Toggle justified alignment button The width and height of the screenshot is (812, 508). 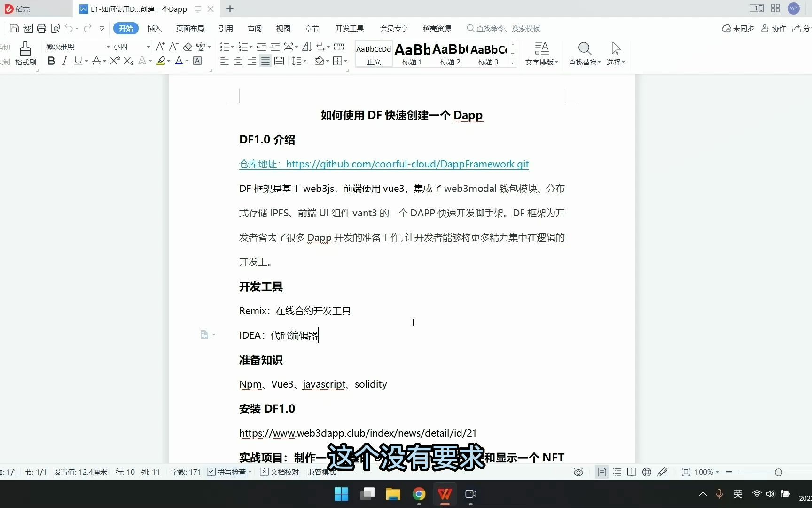point(265,61)
